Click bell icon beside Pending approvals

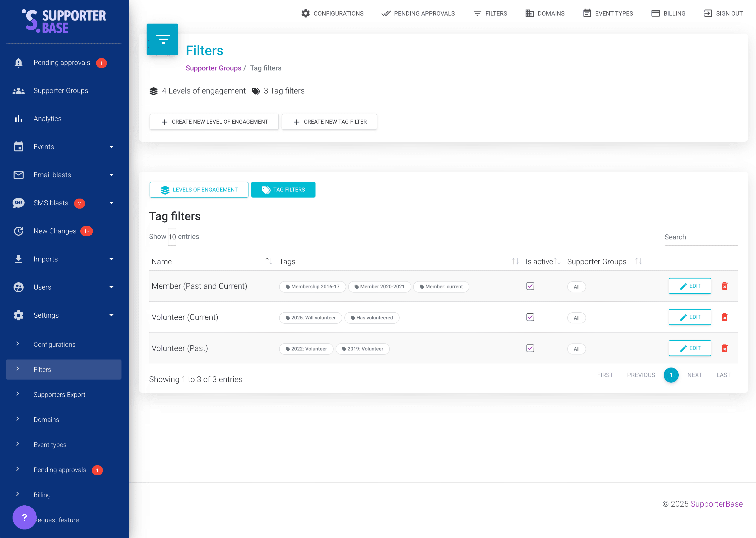[x=19, y=63]
